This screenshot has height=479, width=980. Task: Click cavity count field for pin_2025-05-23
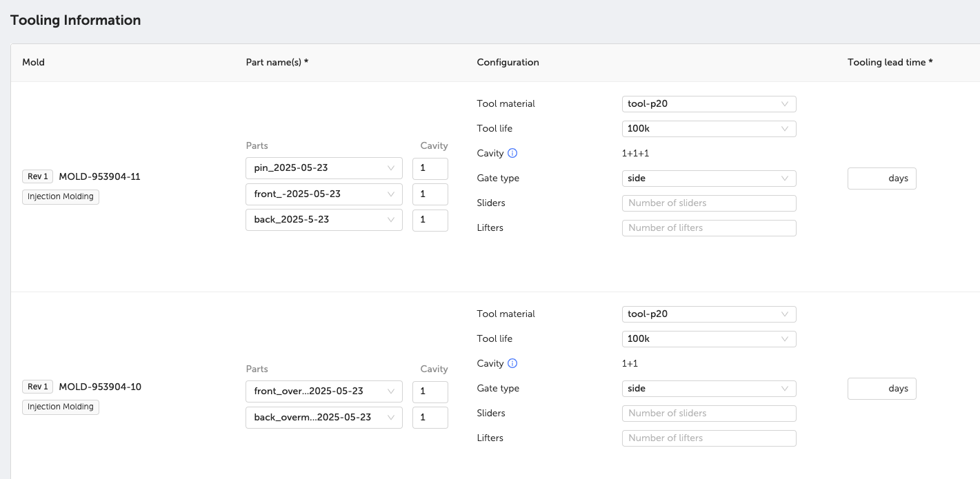[430, 168]
